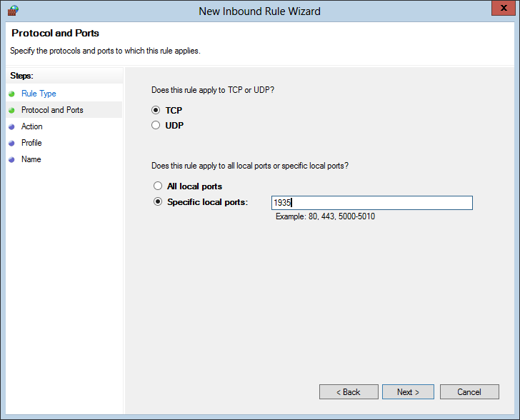This screenshot has width=520, height=420.
Task: Choose the All local ports option
Action: pos(158,186)
